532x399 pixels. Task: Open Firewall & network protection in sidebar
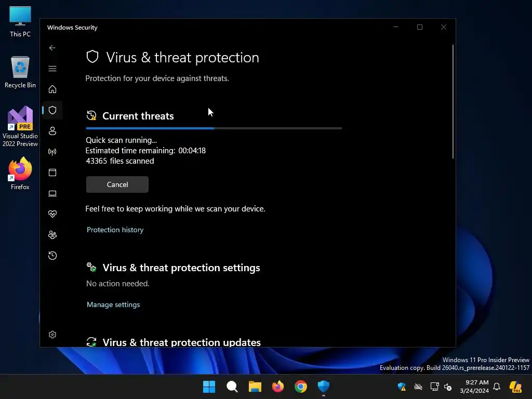click(52, 152)
